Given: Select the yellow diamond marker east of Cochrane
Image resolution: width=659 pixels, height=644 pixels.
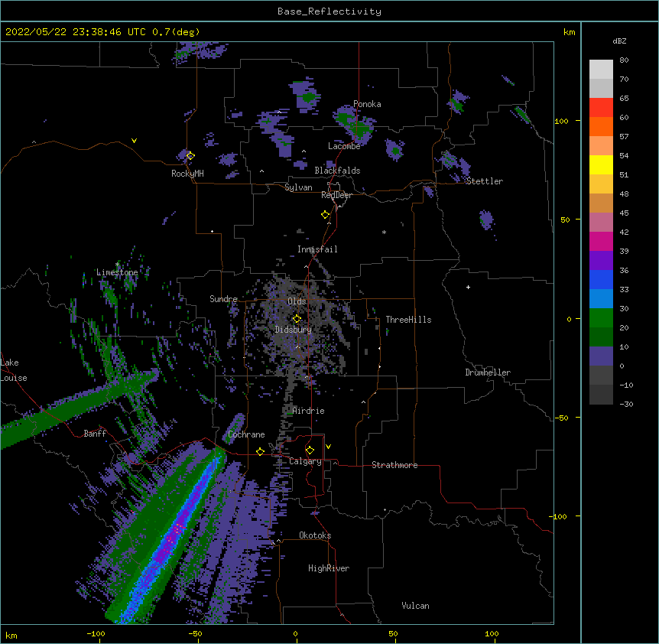Looking at the screenshot, I should 260,451.
